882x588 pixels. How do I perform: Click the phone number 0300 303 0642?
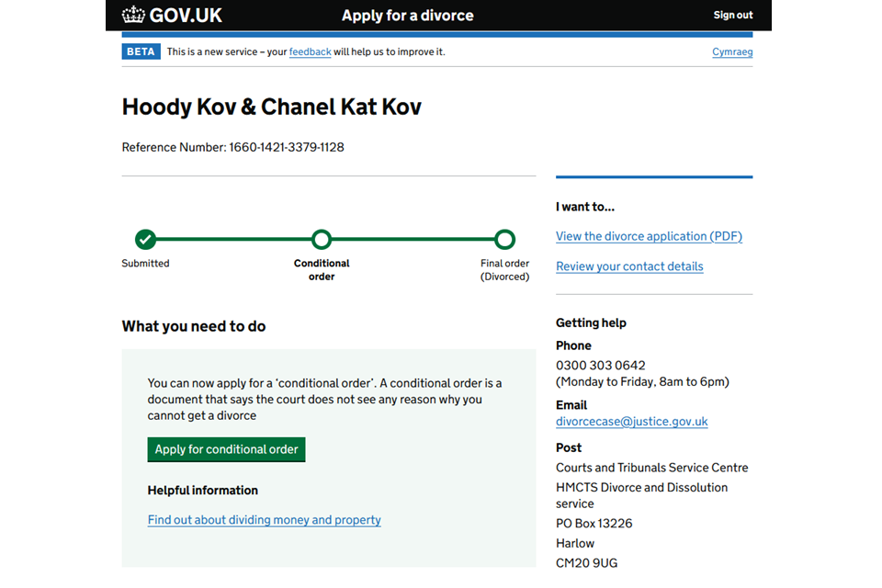click(x=600, y=365)
